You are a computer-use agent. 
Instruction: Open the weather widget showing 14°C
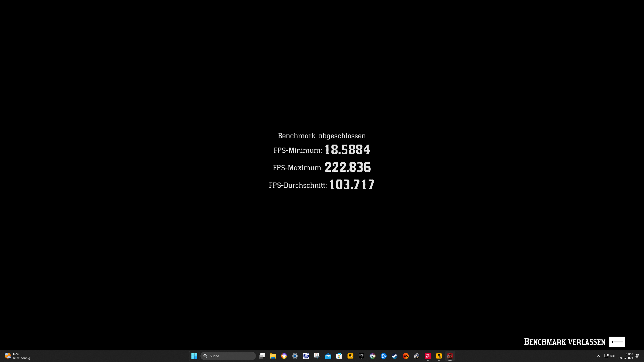point(17,356)
